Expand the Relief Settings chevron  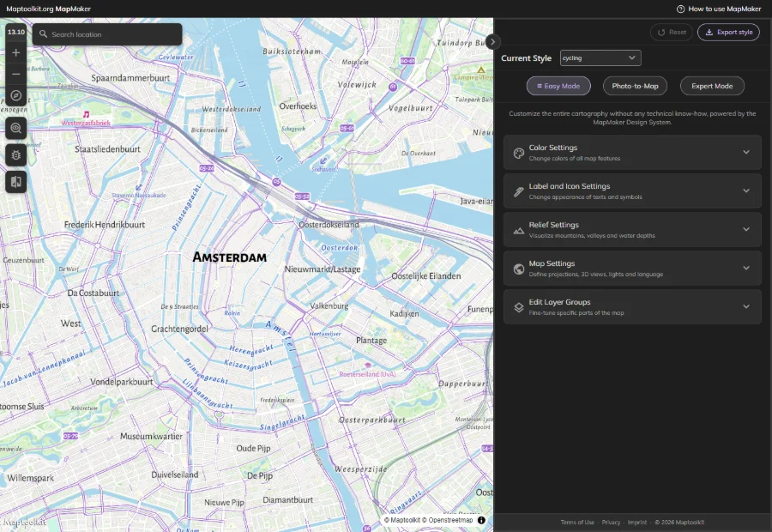746,229
